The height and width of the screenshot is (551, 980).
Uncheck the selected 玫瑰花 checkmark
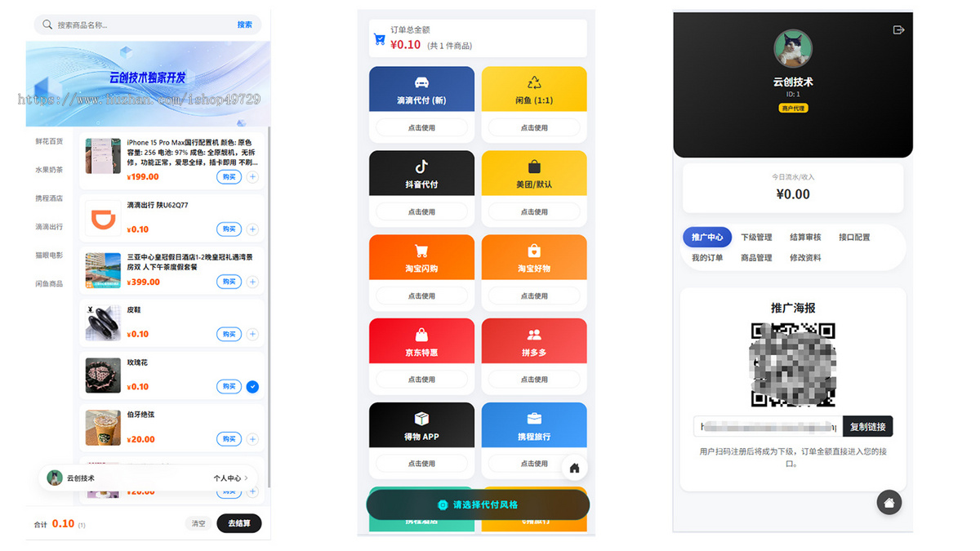point(252,386)
